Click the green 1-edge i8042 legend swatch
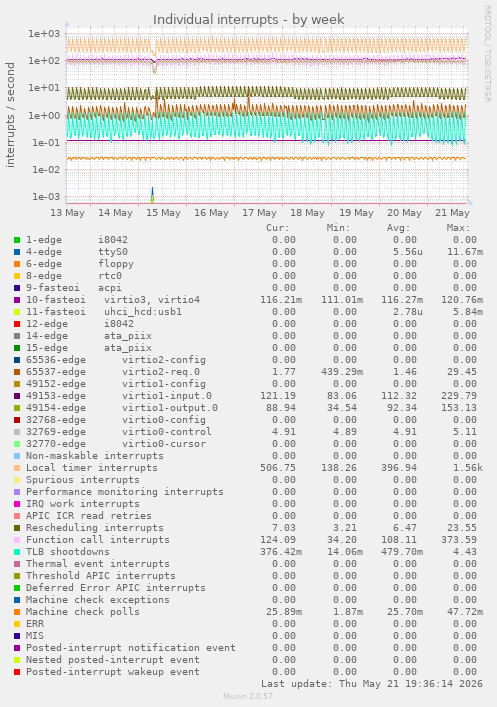Image resolution: width=497 pixels, height=707 pixels. (17, 240)
